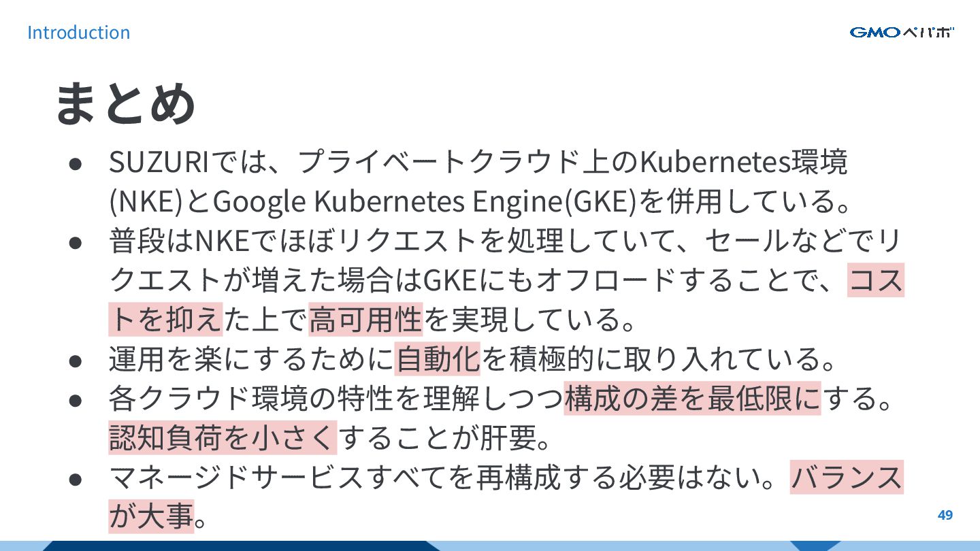
Task: Click the highlighted phrase 認知負荷を小さく
Action: click(223, 437)
